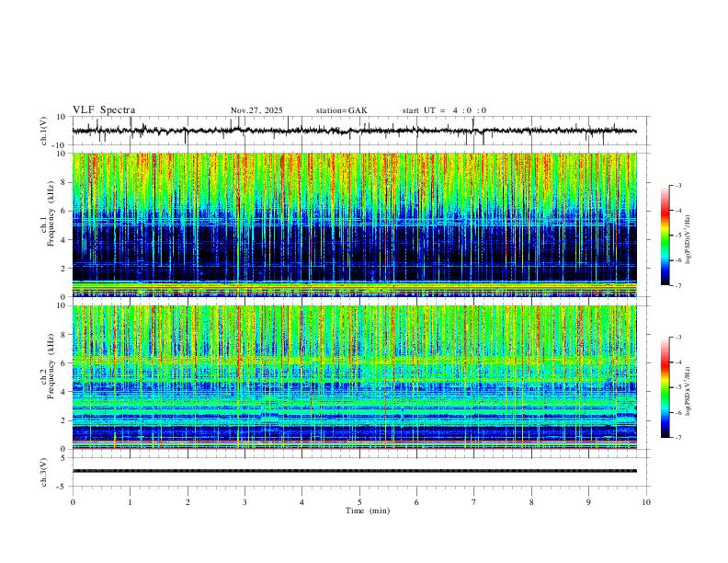Click the ch.1 "Frequency (kHz)" axis label
The width and height of the screenshot is (728, 563).
(51, 215)
